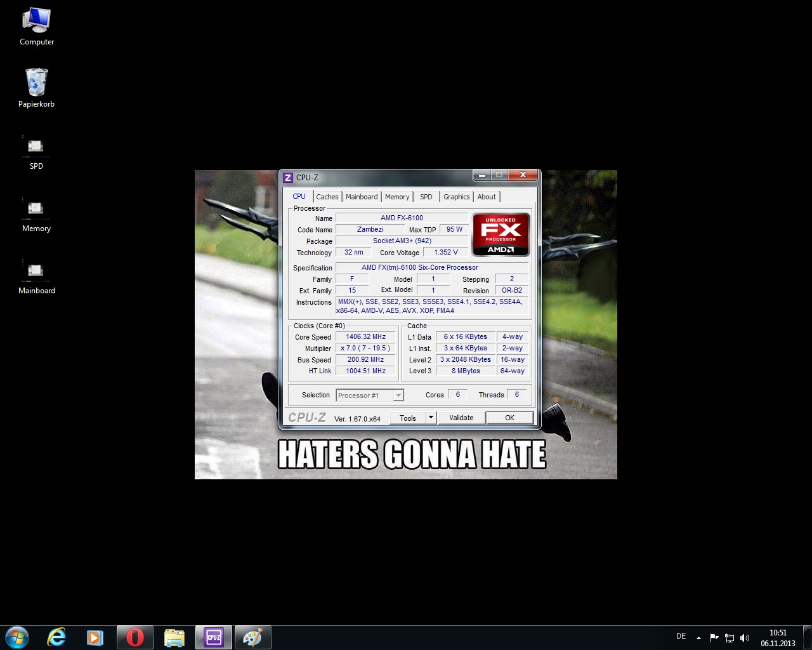The height and width of the screenshot is (650, 812).
Task: Open Paint from the taskbar
Action: [252, 637]
